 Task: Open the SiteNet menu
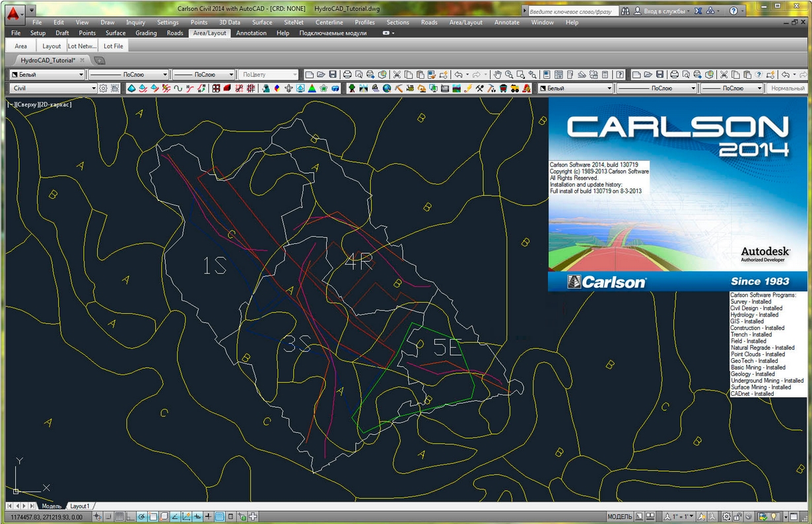coord(294,22)
